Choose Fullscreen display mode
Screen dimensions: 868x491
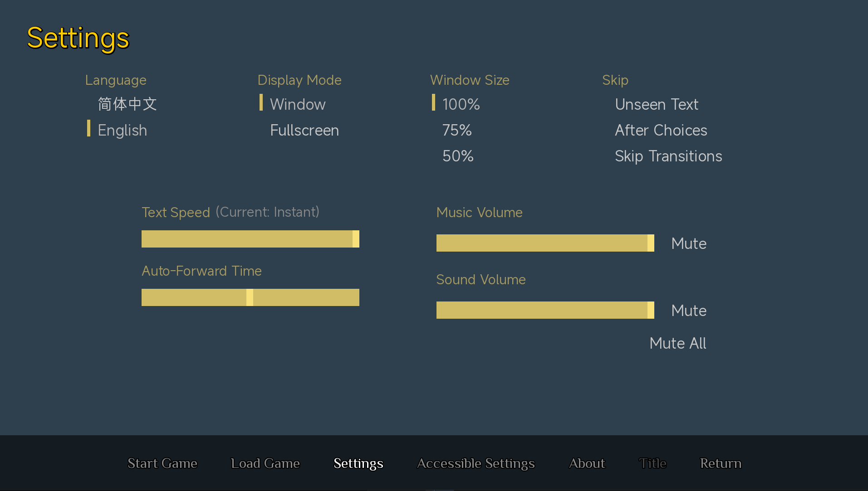304,131
